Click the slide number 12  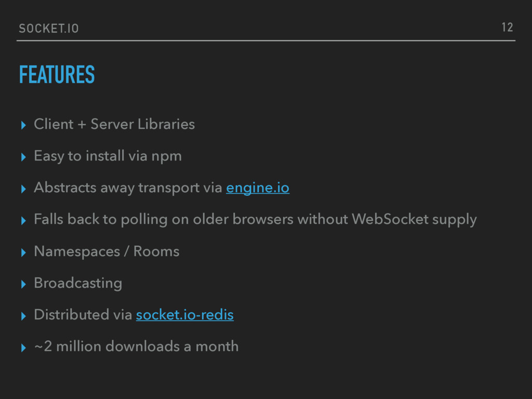pyautogui.click(x=507, y=28)
